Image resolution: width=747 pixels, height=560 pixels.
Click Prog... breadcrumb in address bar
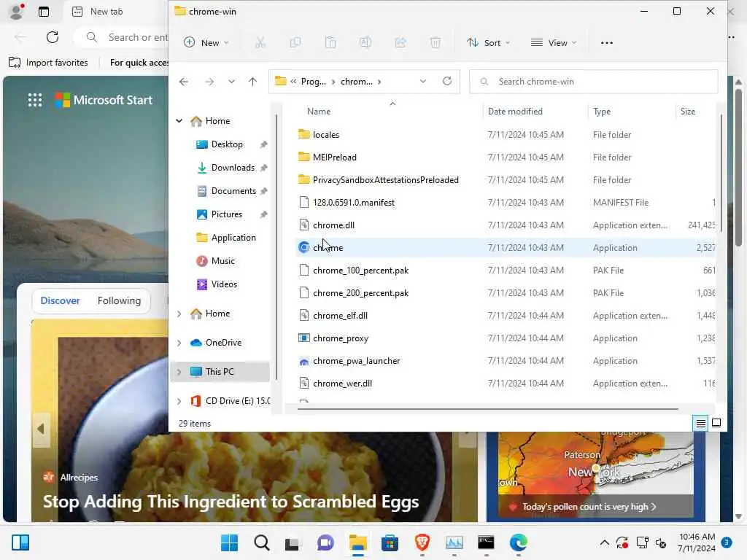pos(314,82)
